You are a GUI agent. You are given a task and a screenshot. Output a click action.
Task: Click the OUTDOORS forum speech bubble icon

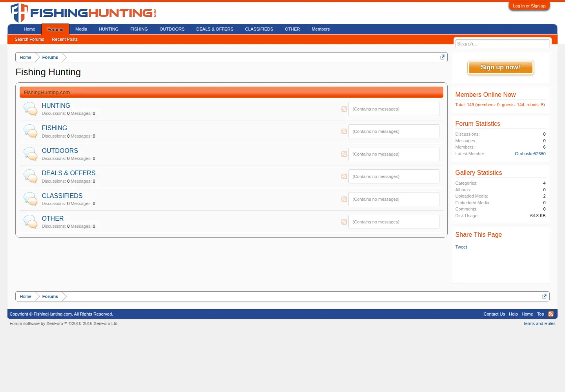pos(30,154)
